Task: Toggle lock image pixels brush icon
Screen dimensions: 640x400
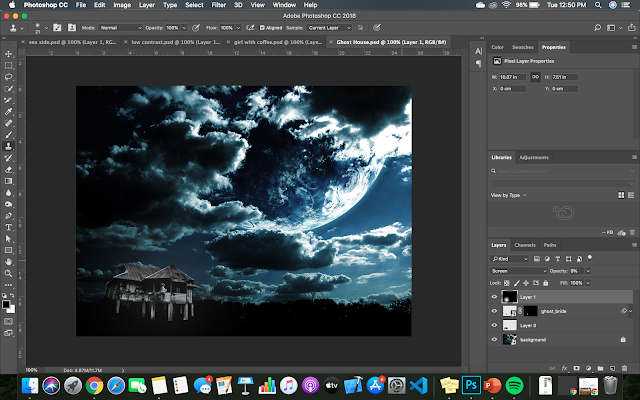Action: pos(517,283)
